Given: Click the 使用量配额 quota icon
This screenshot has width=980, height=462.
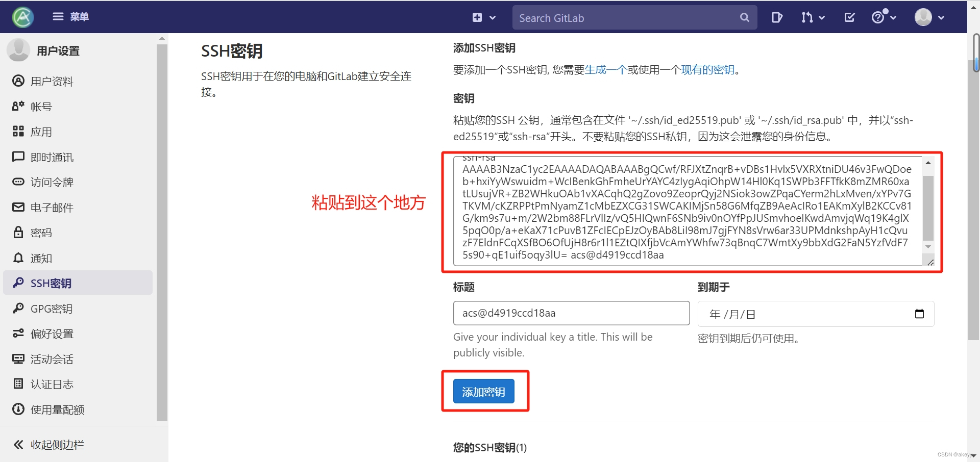Looking at the screenshot, I should pyautogui.click(x=18, y=409).
